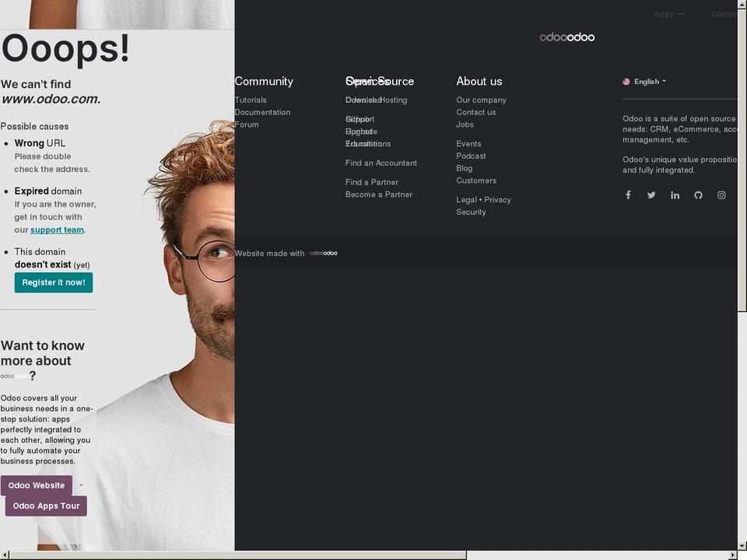Open the Customers link

(476, 180)
